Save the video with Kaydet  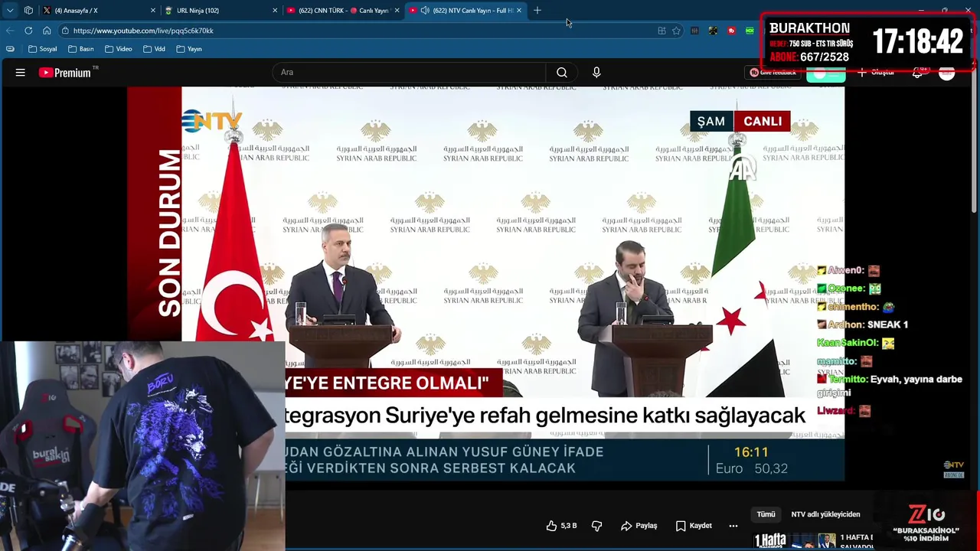point(694,526)
